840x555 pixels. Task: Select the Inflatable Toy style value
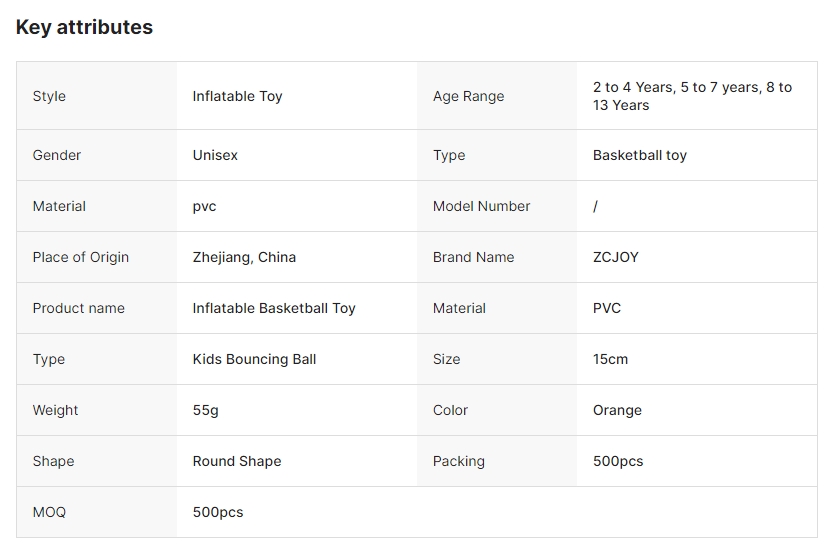pyautogui.click(x=237, y=96)
